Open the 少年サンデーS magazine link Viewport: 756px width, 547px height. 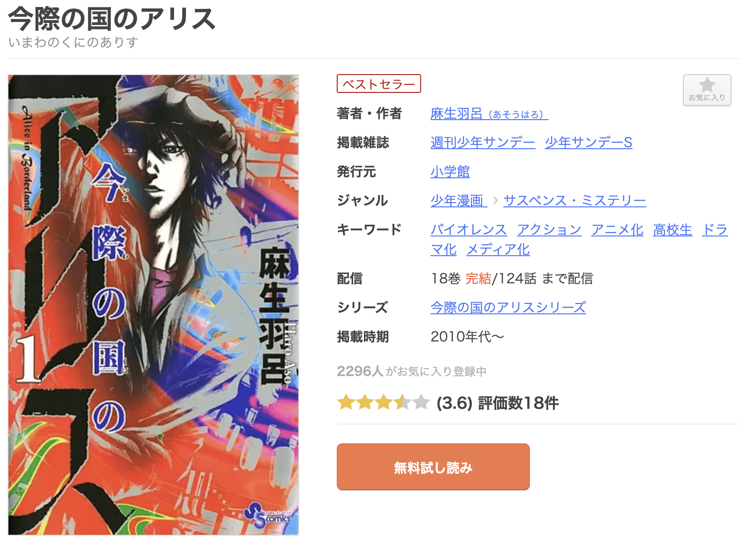589,143
